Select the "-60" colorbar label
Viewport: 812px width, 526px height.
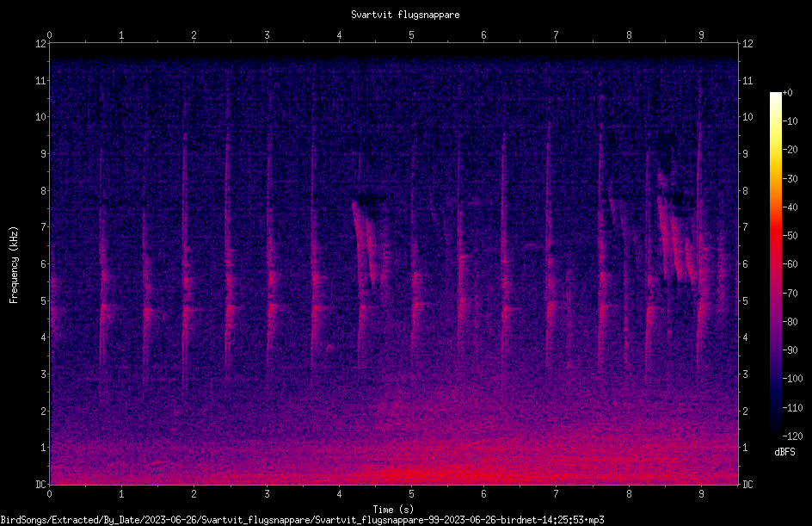point(790,264)
